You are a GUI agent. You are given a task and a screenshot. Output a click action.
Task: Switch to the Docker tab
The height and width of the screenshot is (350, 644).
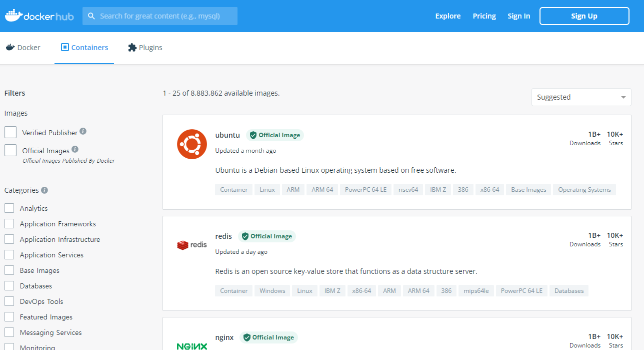point(23,48)
